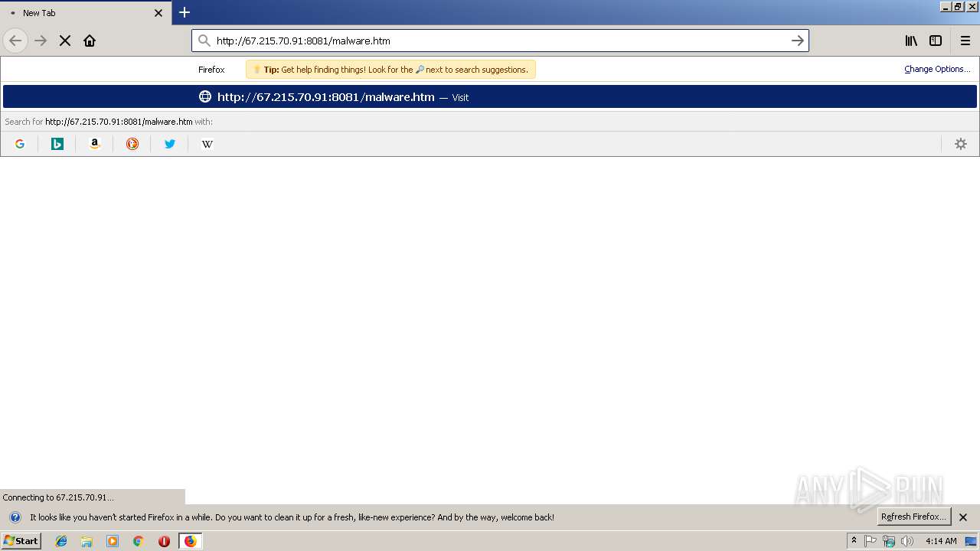The height and width of the screenshot is (551, 980).
Task: Stop loading the page
Action: point(65,41)
